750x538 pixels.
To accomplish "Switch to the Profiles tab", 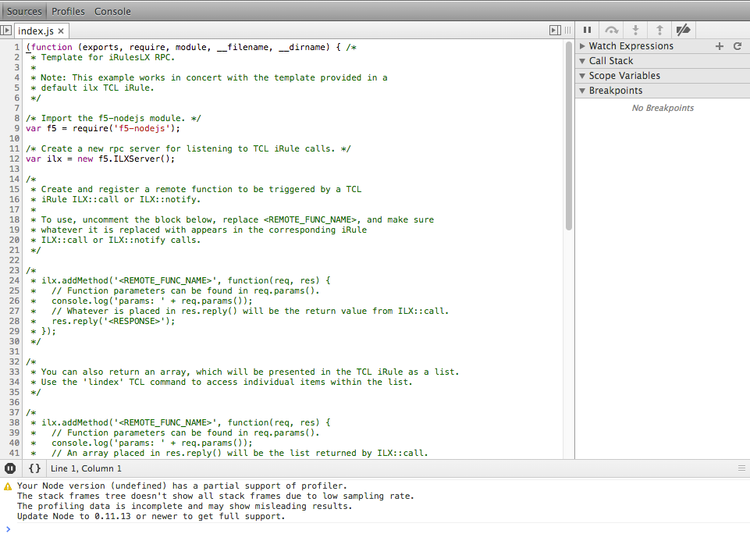I will pos(68,11).
